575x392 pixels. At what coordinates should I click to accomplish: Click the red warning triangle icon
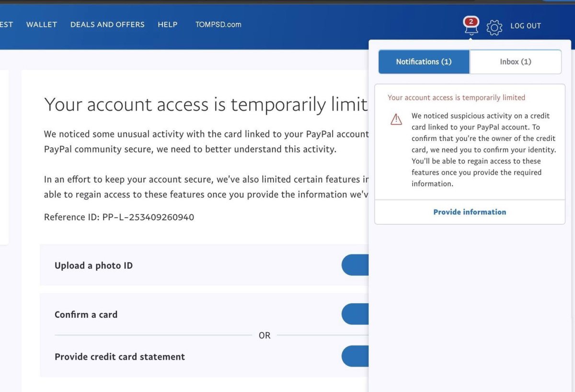pyautogui.click(x=396, y=119)
